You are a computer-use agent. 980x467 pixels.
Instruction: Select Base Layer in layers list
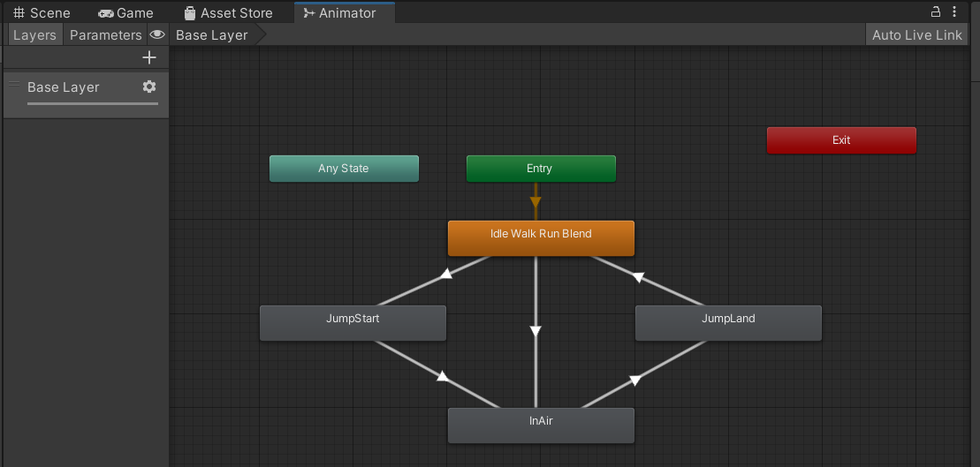coord(87,95)
